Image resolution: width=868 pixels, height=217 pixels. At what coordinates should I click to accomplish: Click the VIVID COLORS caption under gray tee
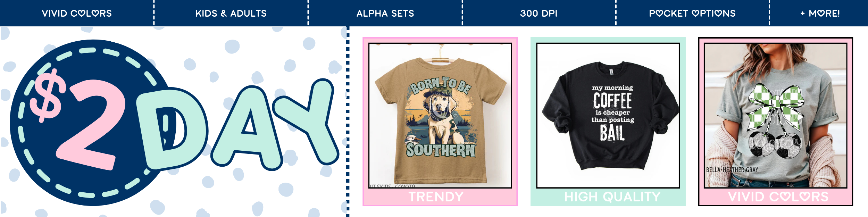click(778, 197)
